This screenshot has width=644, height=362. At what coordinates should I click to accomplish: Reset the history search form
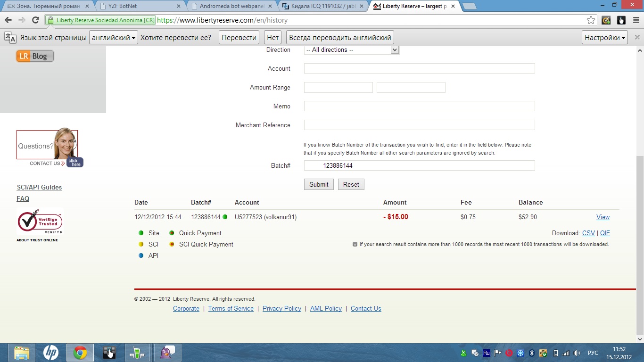pos(351,184)
